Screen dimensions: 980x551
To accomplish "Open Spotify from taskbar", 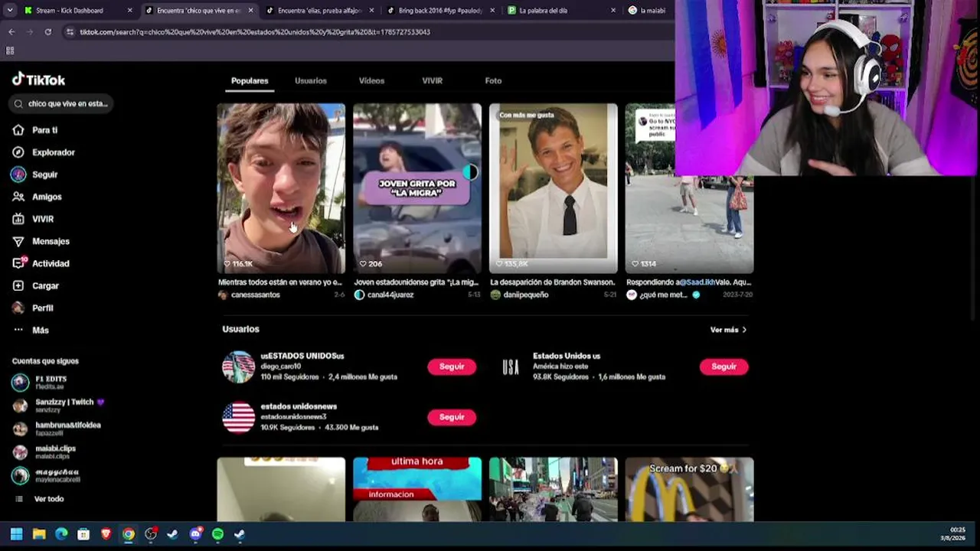I will point(217,534).
